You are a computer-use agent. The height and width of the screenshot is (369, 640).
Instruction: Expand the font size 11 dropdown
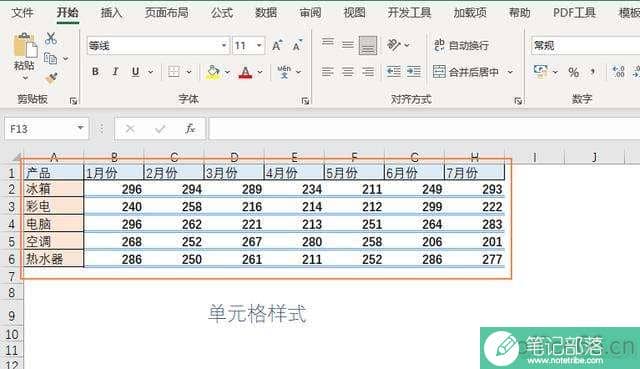[259, 45]
